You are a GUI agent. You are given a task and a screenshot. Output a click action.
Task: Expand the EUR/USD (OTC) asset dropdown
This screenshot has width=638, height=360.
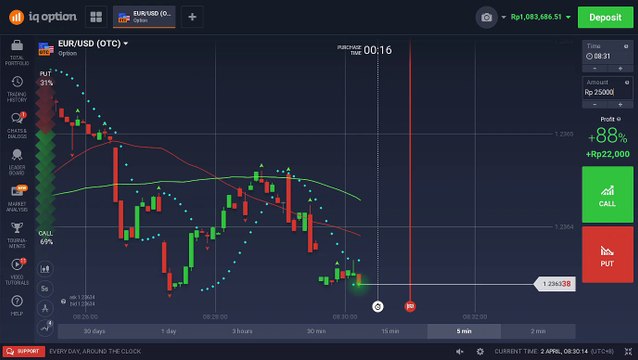click(126, 44)
